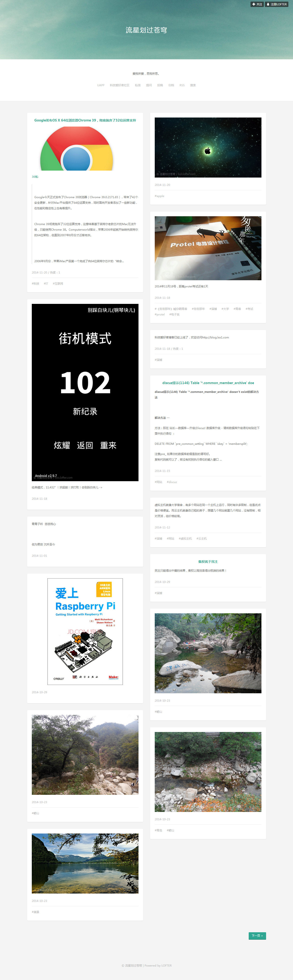This screenshot has width=293, height=980.
Task: Select the #美景 tag
Action: [x=35, y=912]
